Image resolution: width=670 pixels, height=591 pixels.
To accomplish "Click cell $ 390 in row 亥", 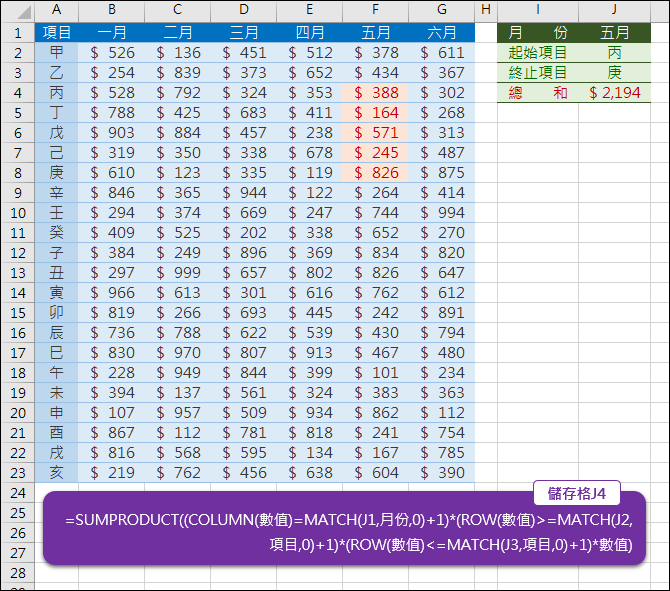I will (441, 473).
